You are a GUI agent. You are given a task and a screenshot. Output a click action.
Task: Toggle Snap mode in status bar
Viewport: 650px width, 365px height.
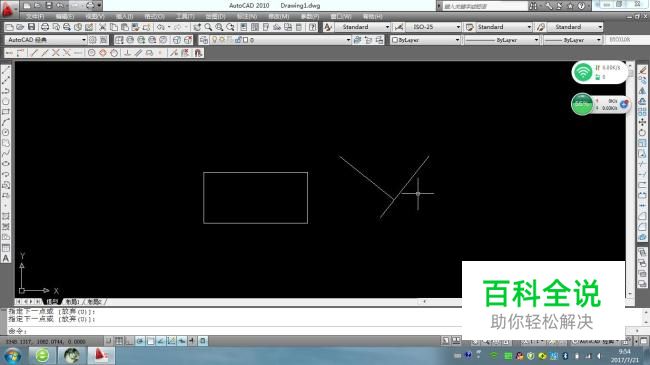(x=108, y=341)
